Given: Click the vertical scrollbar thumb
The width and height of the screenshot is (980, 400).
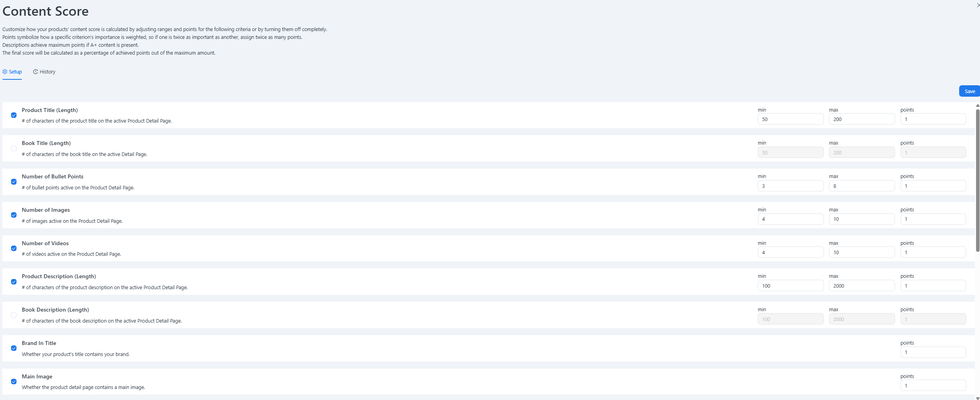Looking at the screenshot, I should (x=978, y=180).
